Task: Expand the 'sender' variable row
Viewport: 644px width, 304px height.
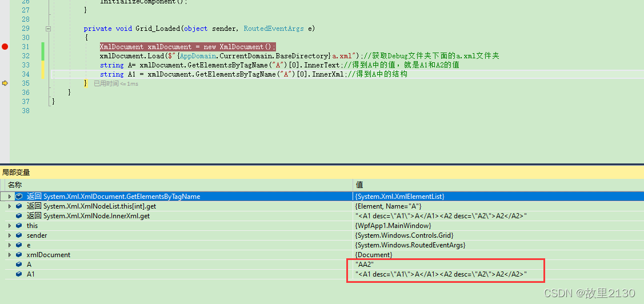Action: [x=10, y=235]
